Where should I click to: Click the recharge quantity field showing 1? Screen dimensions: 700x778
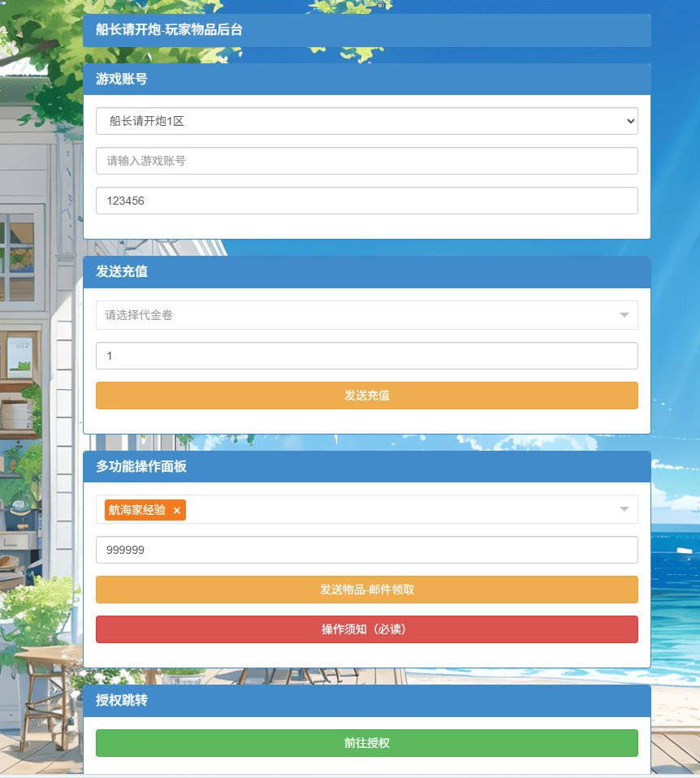click(x=366, y=356)
